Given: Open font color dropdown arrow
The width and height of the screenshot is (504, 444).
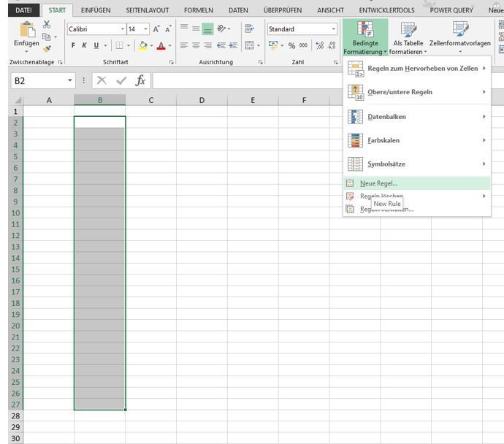Looking at the screenshot, I should click(170, 45).
